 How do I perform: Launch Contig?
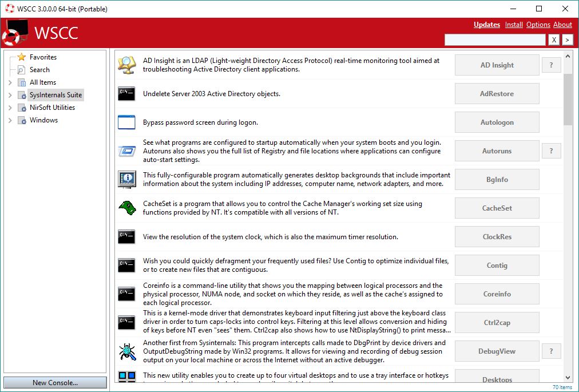pyautogui.click(x=497, y=266)
